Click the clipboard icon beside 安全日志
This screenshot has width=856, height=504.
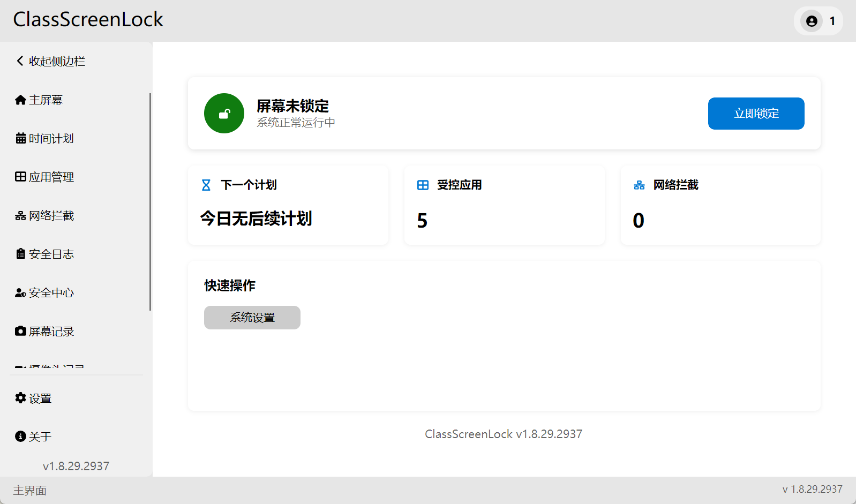pos(20,254)
